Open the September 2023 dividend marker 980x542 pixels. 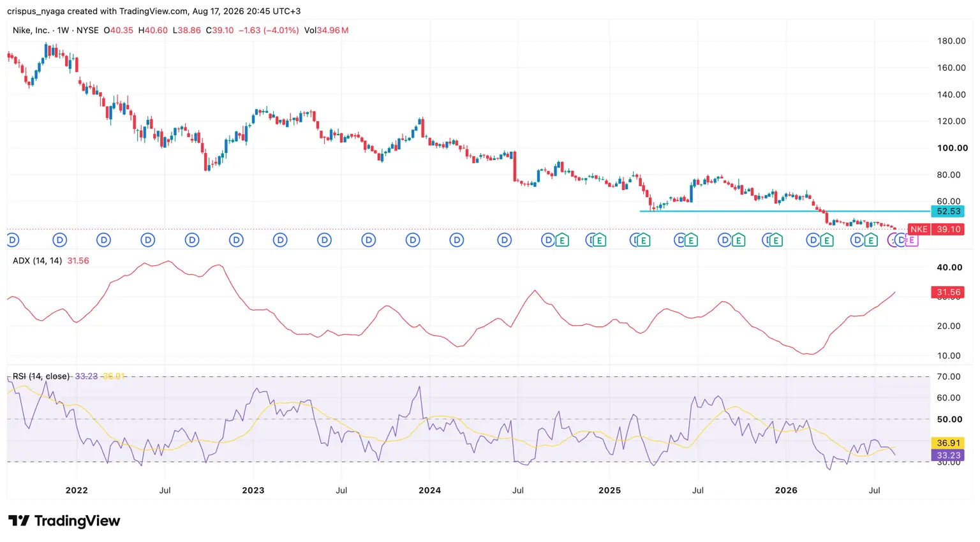(x=368, y=240)
